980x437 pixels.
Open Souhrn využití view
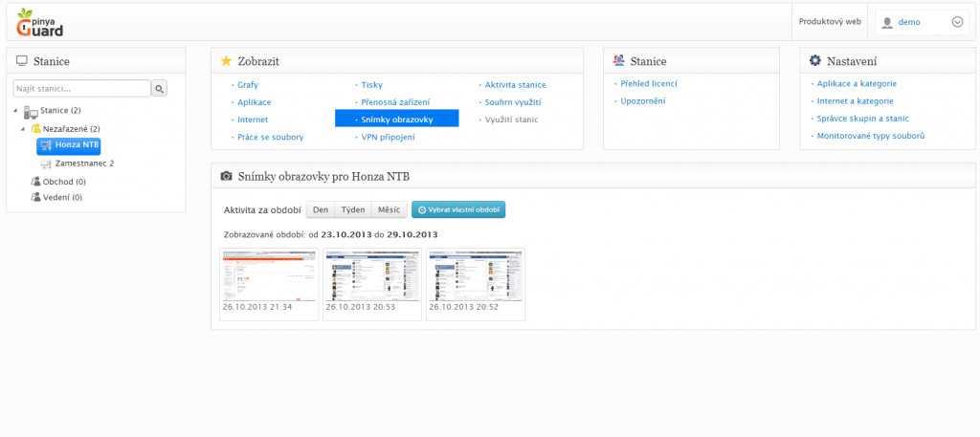point(513,101)
